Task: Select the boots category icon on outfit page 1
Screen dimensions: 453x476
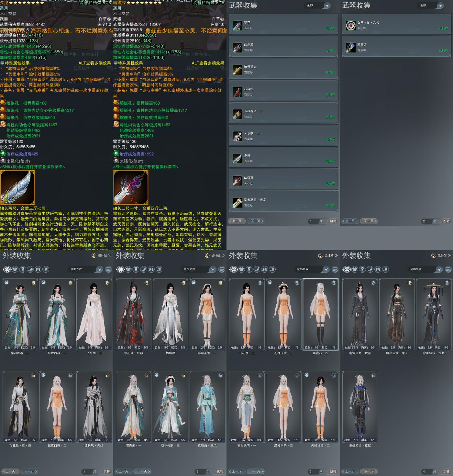Action: (46, 269)
